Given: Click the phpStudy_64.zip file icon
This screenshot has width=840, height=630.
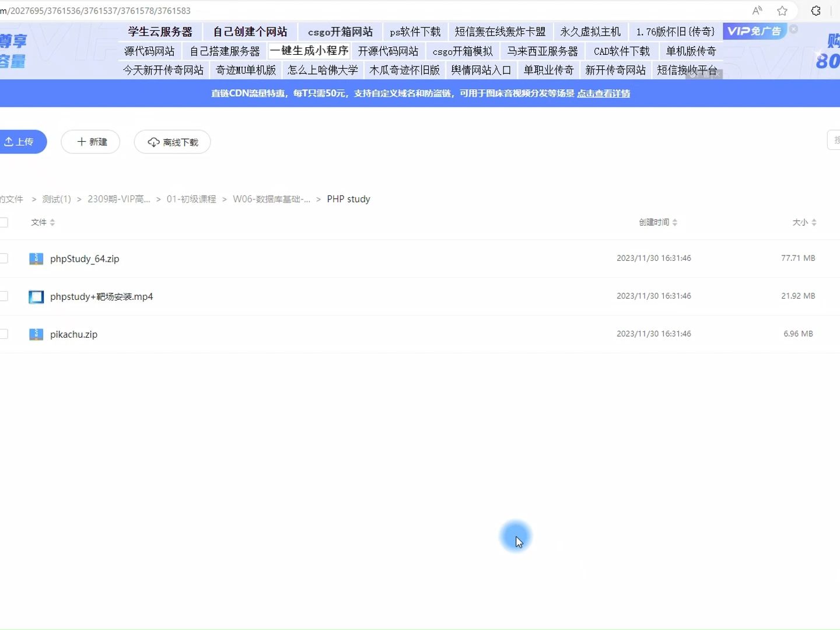Looking at the screenshot, I should 36,258.
